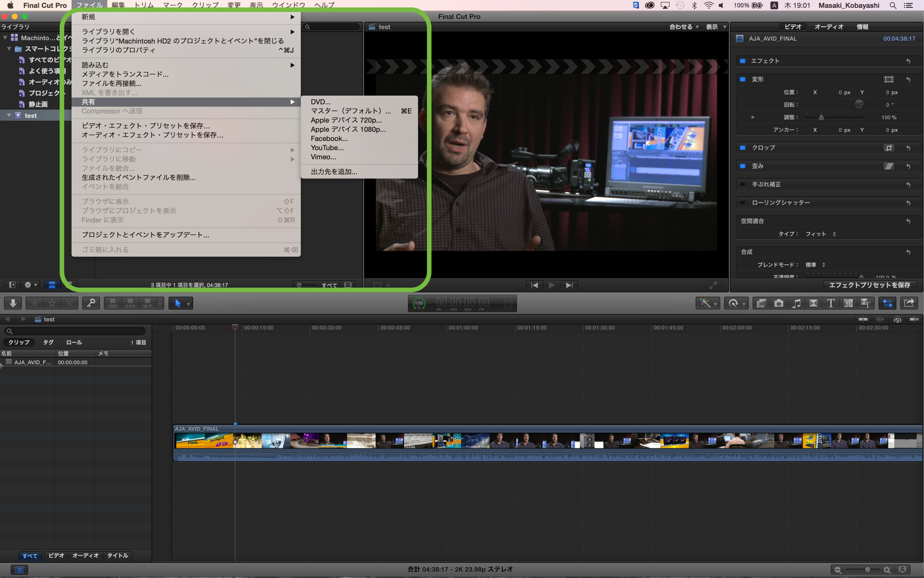Disable the クロップ crop toggle

[742, 148]
